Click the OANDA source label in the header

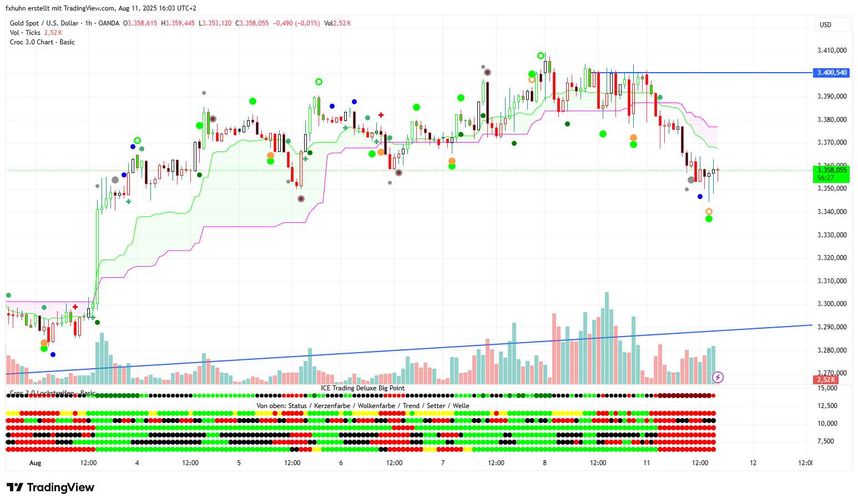pos(109,23)
